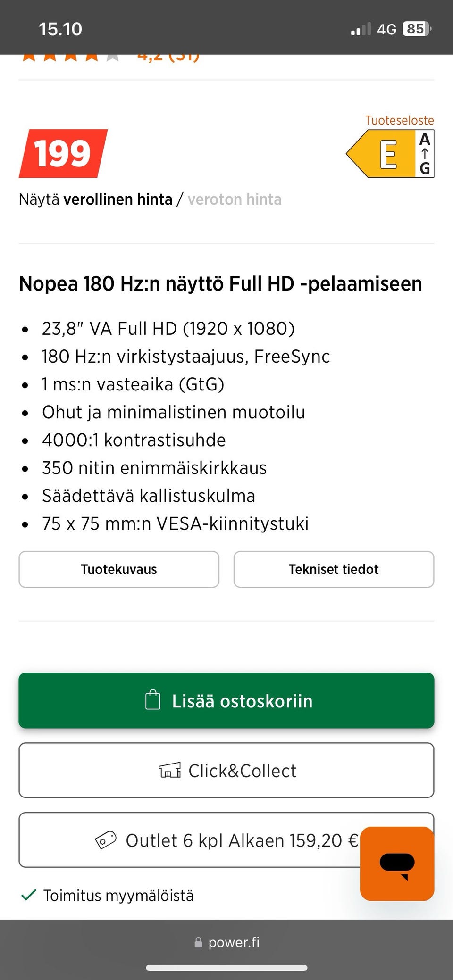
Task: Open the energy label E rating icon
Action: tap(389, 153)
